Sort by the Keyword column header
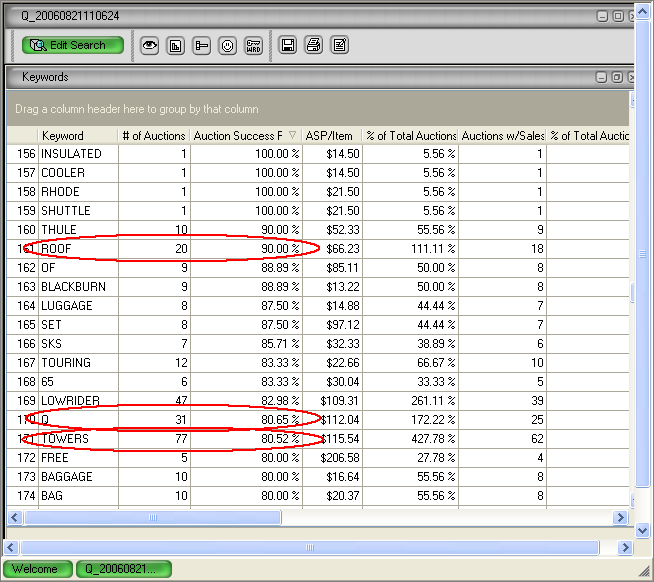Screen dimensions: 654x582 (x=62, y=136)
